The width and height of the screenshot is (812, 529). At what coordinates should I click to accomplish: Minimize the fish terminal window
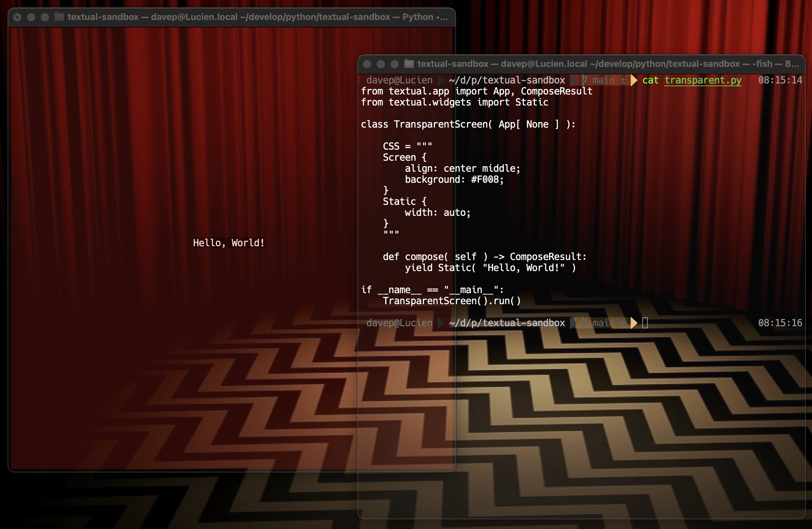coord(381,64)
